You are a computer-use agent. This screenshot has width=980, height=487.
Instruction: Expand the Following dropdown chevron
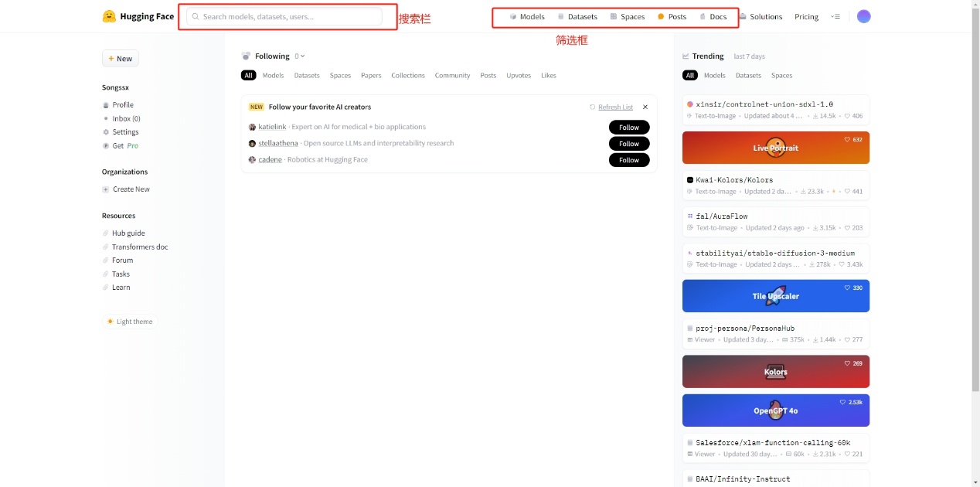(x=302, y=56)
